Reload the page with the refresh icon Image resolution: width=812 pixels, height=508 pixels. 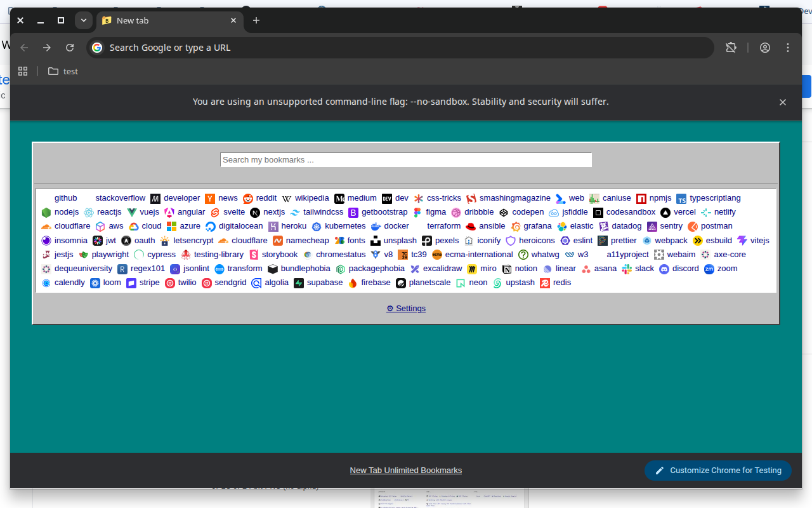point(70,48)
